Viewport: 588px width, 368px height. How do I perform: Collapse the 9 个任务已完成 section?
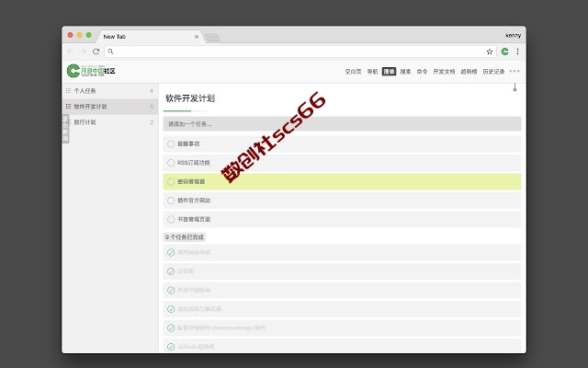185,237
